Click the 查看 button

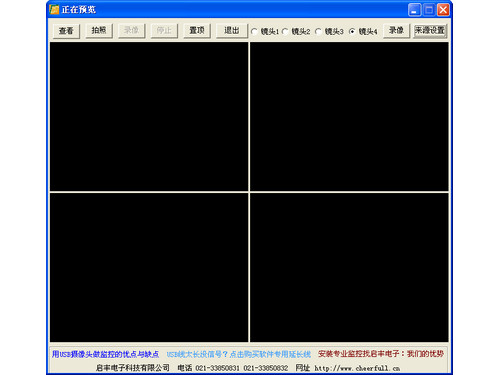66,31
